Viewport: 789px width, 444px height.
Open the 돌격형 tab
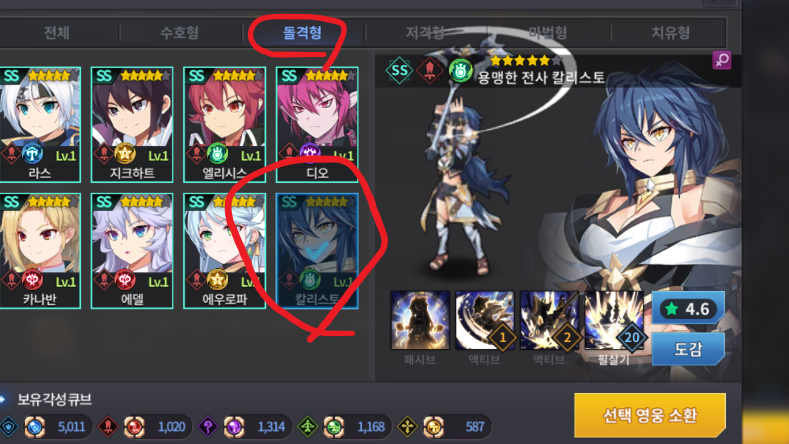point(302,33)
